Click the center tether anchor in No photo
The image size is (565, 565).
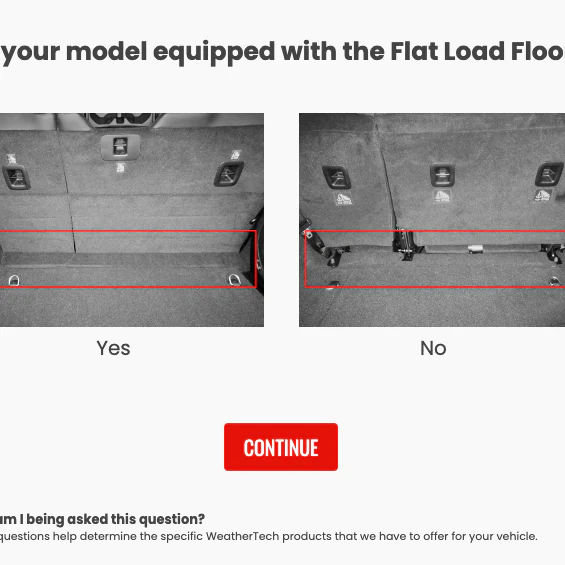442,175
